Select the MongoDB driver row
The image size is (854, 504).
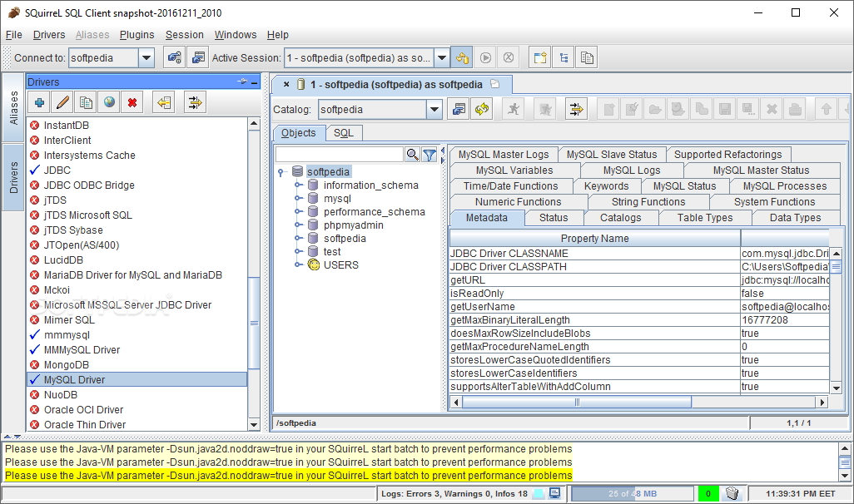(x=137, y=365)
